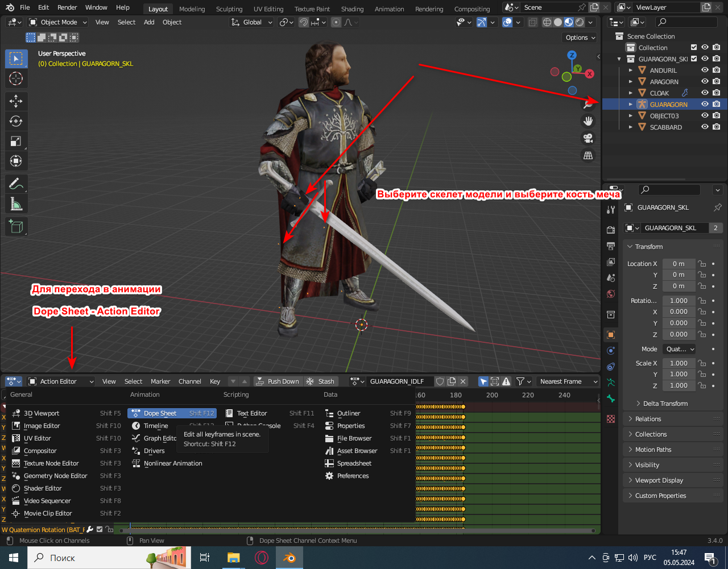
Task: Open the Opera browser from the taskbar
Action: (x=262, y=558)
